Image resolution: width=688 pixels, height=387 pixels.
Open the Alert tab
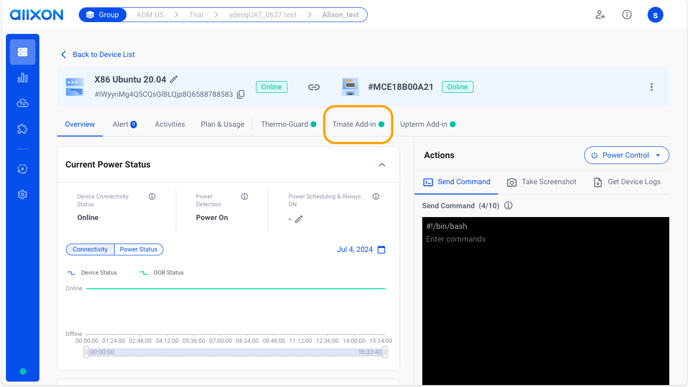point(125,124)
